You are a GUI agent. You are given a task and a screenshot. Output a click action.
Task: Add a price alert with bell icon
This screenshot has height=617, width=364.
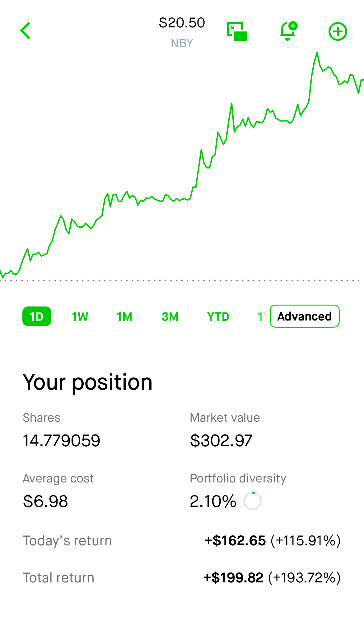coord(289,31)
